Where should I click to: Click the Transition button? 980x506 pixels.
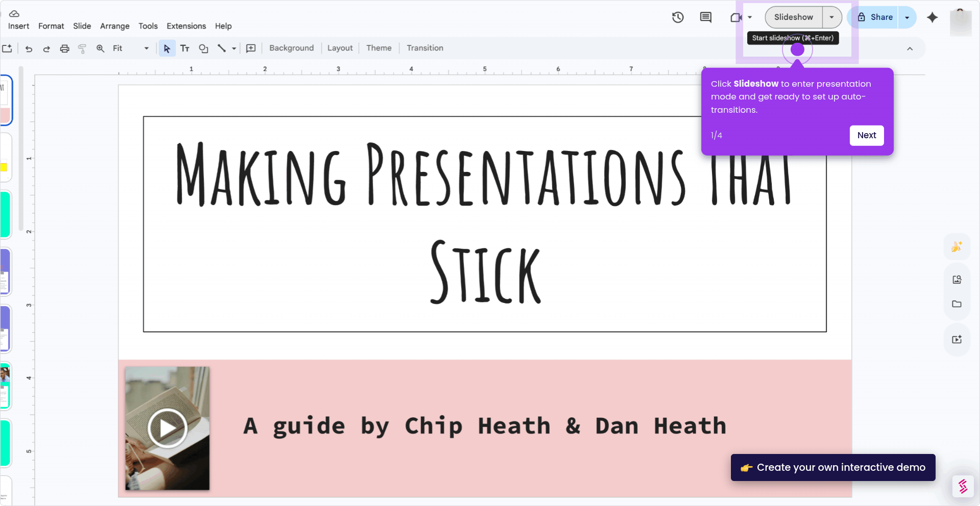(x=425, y=48)
